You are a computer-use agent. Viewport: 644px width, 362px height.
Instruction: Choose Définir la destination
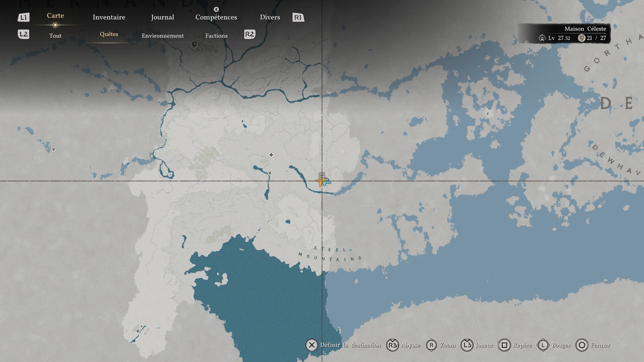click(351, 345)
